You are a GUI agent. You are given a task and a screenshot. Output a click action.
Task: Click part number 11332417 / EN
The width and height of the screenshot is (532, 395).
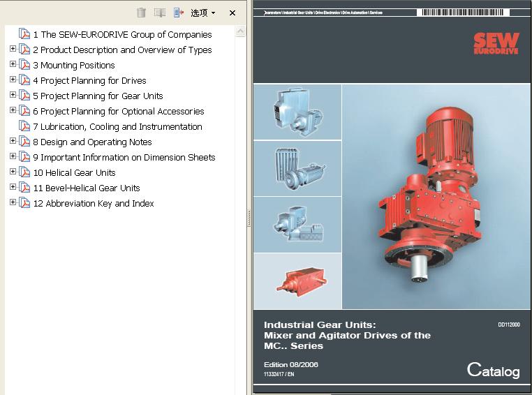coord(279,374)
